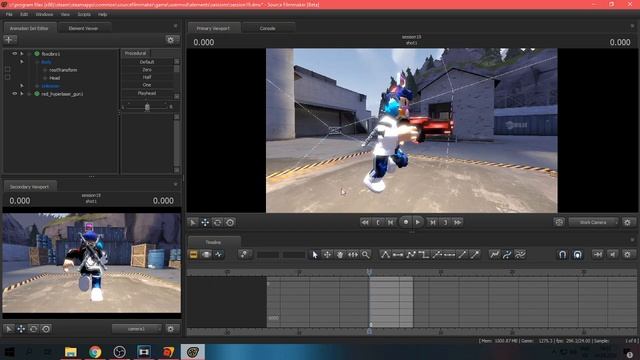The image size is (640, 360).
Task: Choose the timeline Scale tool
Action: [353, 255]
